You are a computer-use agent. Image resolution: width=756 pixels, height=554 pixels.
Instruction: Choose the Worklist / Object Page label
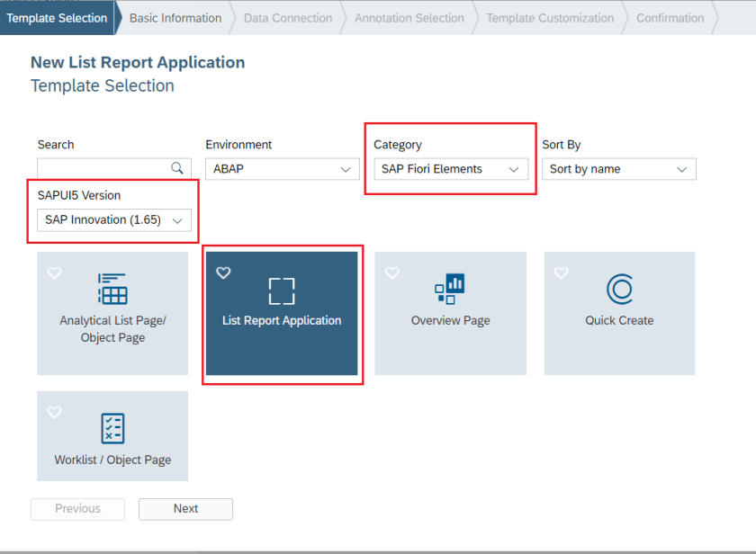(112, 460)
